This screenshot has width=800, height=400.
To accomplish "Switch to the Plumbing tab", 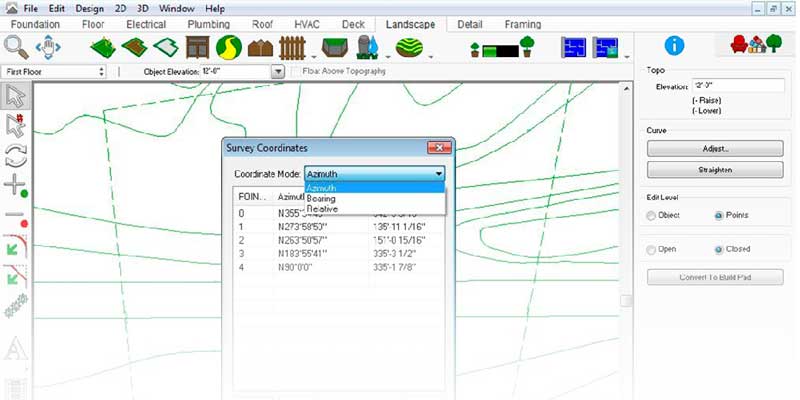I will click(x=208, y=24).
